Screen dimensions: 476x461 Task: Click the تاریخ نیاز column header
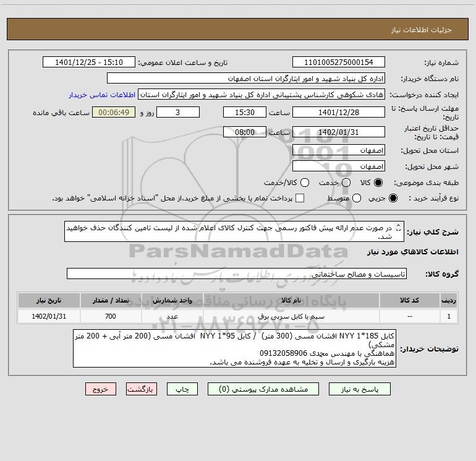[49, 300]
